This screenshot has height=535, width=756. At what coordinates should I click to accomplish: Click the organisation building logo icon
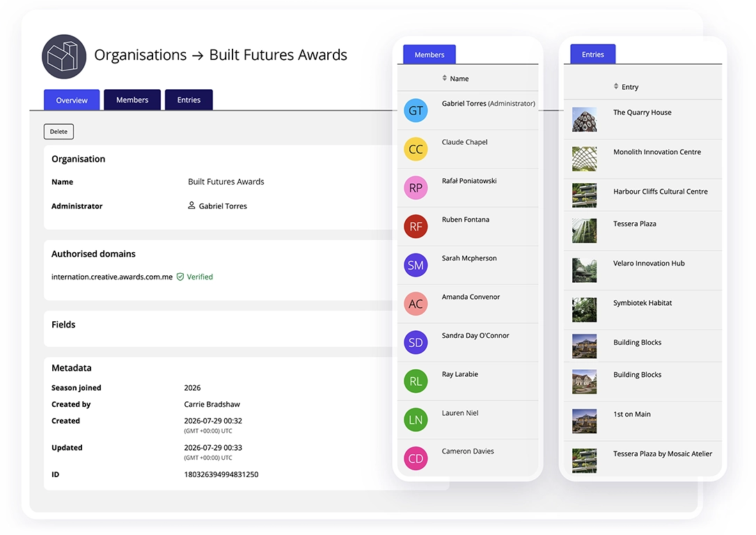click(63, 56)
